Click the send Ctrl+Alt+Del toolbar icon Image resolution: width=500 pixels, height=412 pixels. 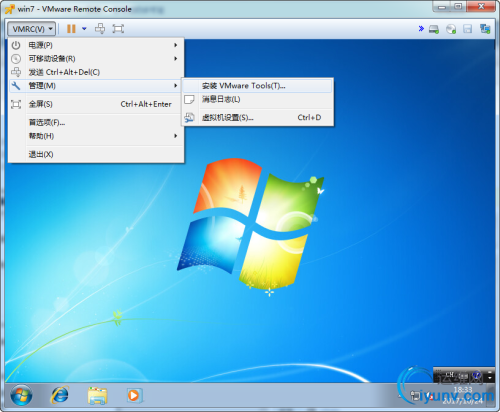[x=100, y=29]
